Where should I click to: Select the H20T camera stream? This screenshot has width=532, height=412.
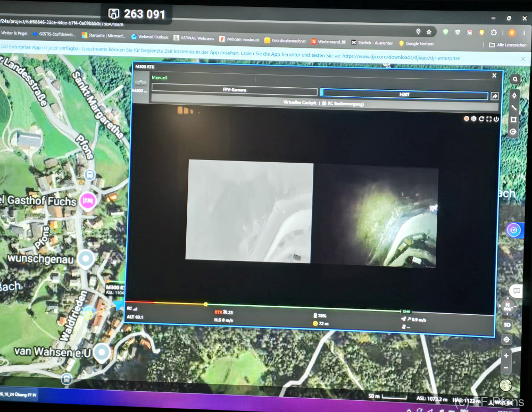(x=404, y=94)
